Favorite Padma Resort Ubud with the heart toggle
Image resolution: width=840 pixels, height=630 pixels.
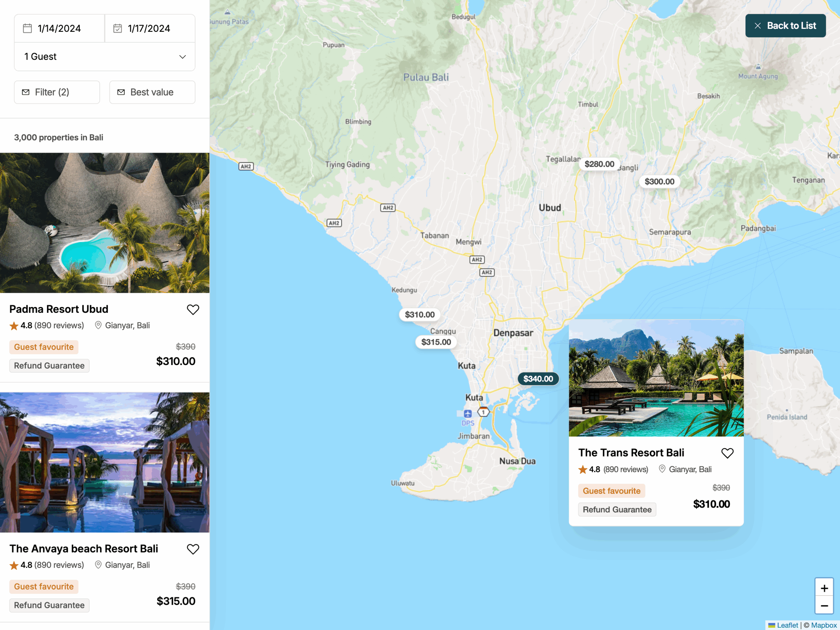(x=193, y=309)
